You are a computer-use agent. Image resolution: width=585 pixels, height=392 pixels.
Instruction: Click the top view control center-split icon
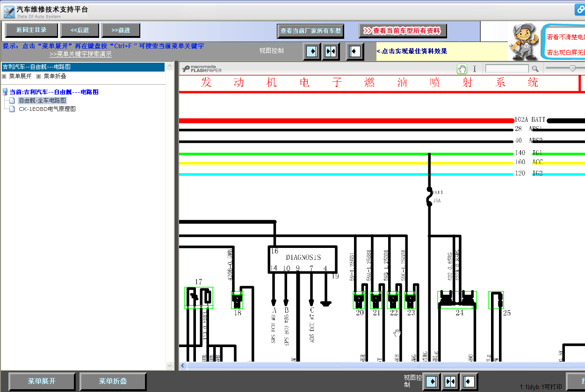(331, 51)
